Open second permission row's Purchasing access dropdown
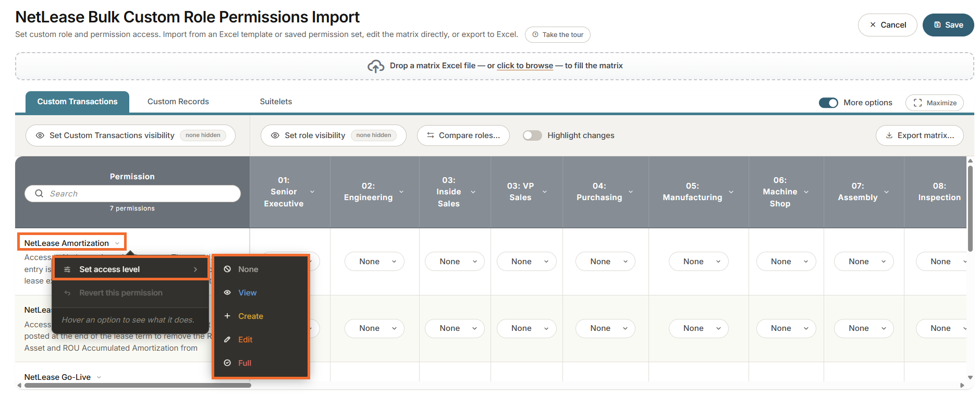 coord(605,328)
